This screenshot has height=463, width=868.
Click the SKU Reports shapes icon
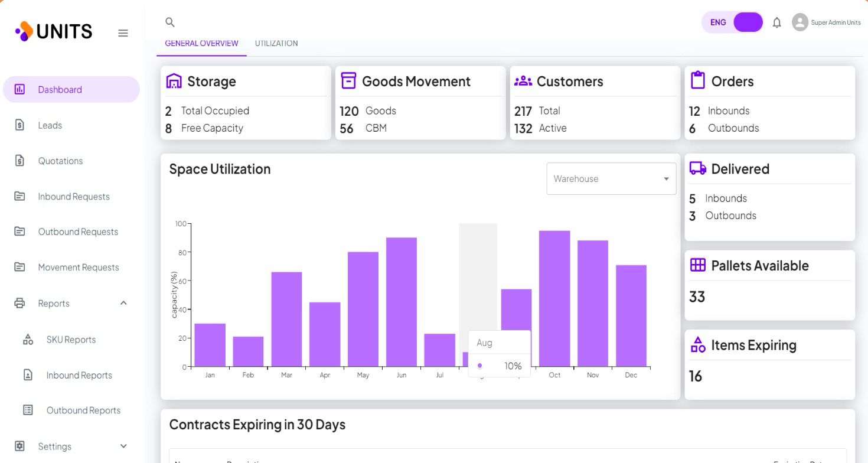point(28,339)
